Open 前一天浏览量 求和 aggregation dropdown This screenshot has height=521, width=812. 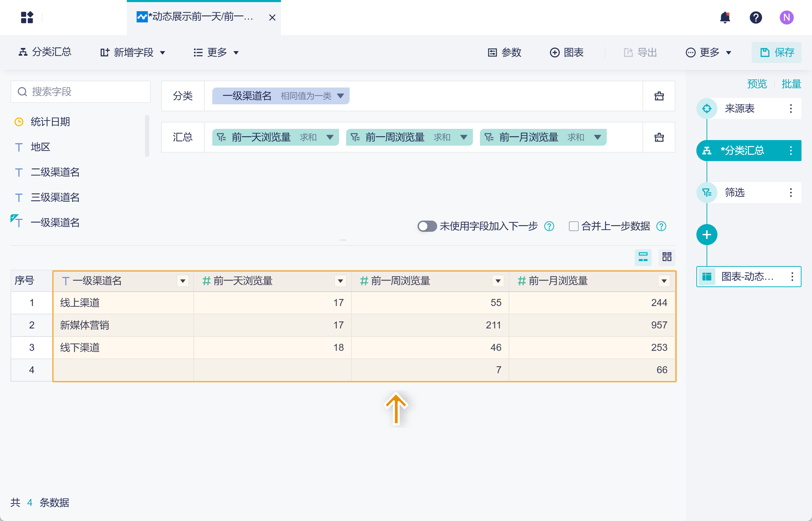coord(330,137)
